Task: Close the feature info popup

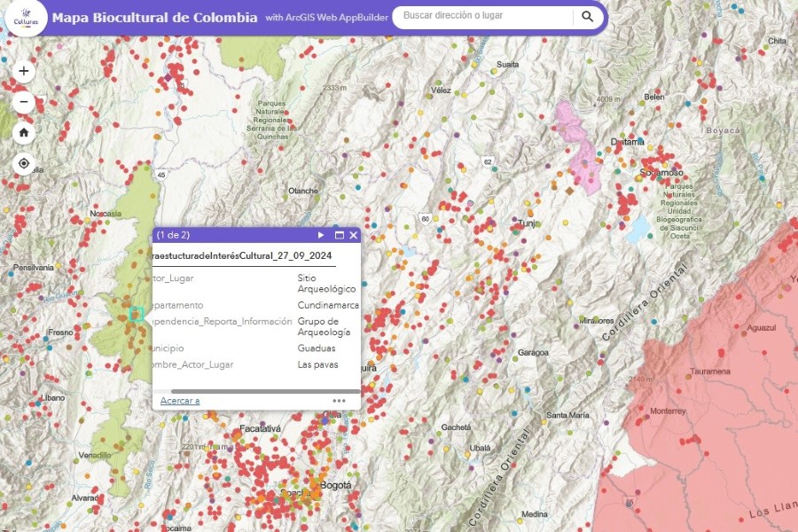Action: [x=353, y=235]
